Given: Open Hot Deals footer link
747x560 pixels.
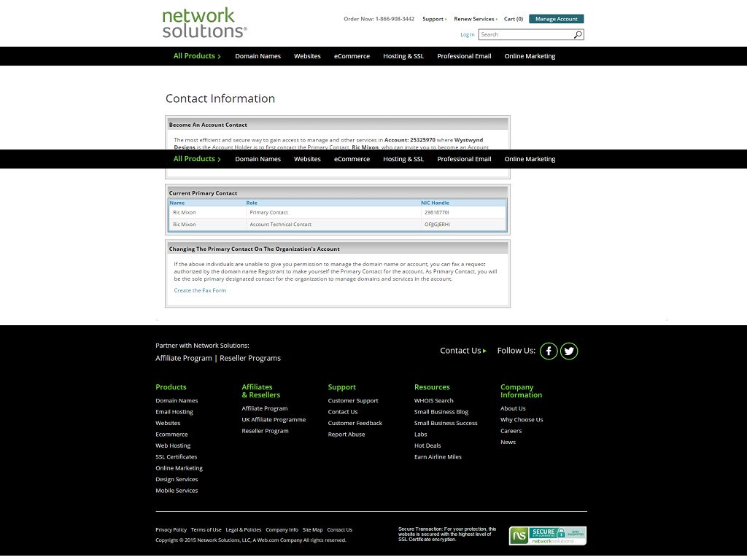Looking at the screenshot, I should [427, 446].
